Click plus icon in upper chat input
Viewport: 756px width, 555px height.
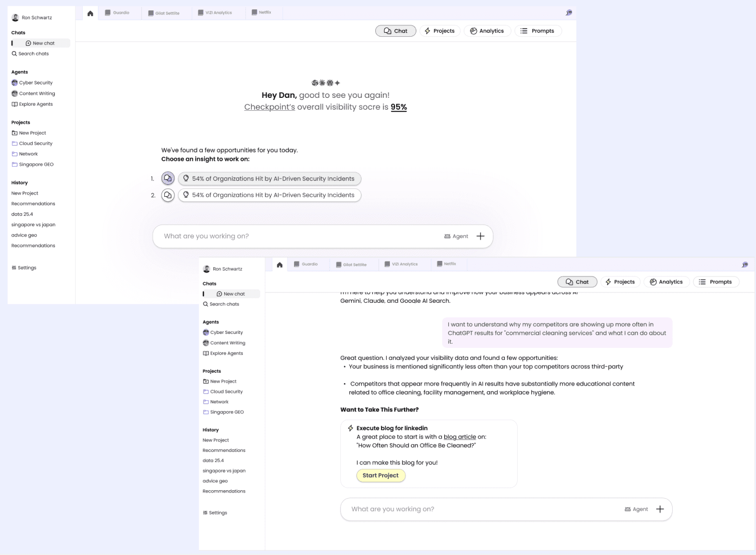click(x=481, y=236)
